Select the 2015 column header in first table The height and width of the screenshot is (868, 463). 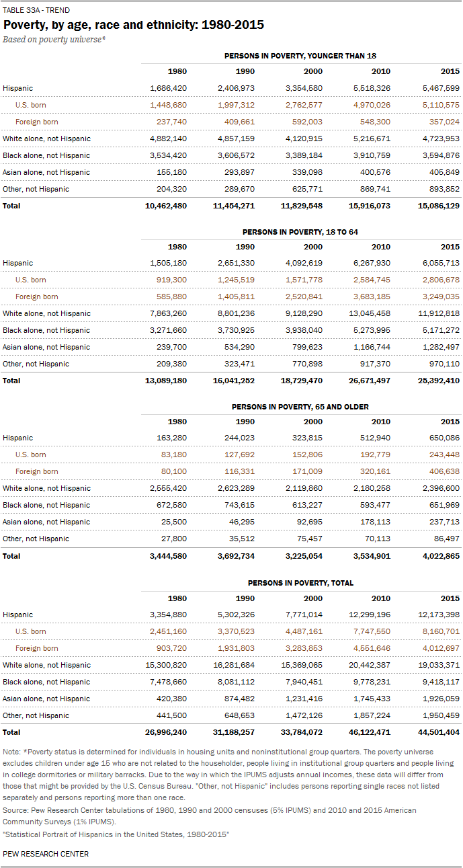[450, 71]
